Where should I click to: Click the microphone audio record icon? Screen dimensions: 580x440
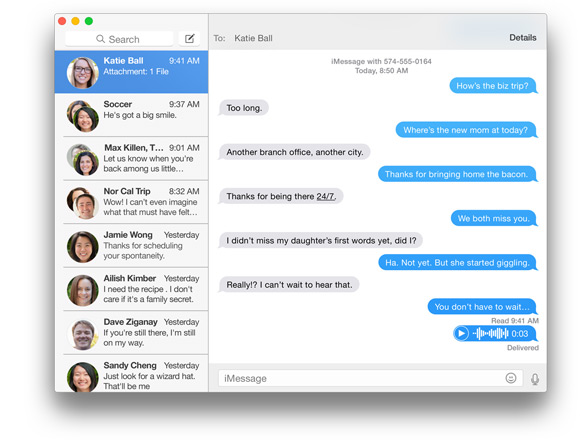[535, 379]
